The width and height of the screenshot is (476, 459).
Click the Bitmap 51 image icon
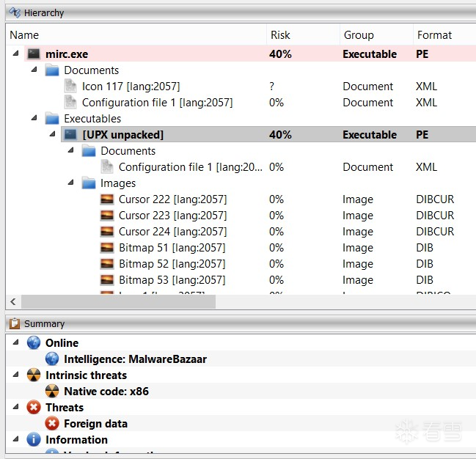coord(107,247)
